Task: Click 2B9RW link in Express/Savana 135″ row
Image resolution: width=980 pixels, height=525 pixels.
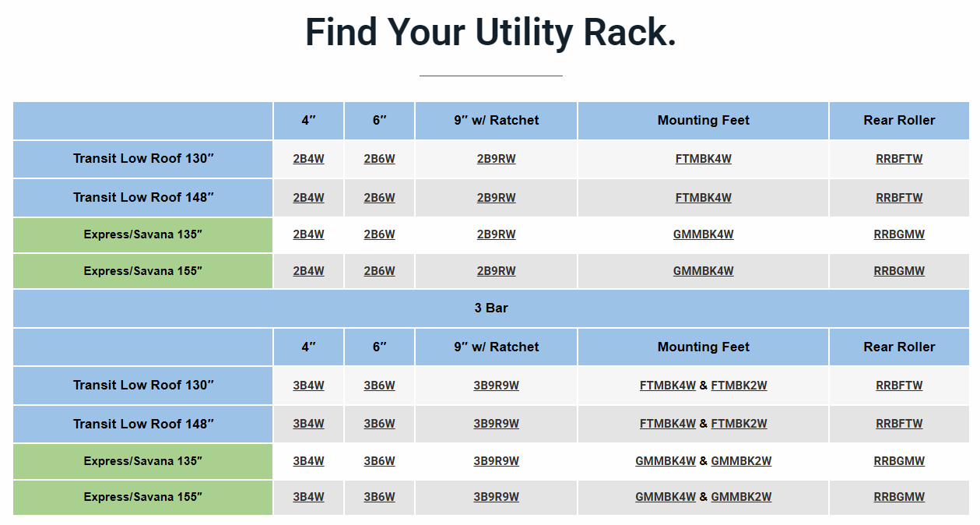Action: [496, 234]
